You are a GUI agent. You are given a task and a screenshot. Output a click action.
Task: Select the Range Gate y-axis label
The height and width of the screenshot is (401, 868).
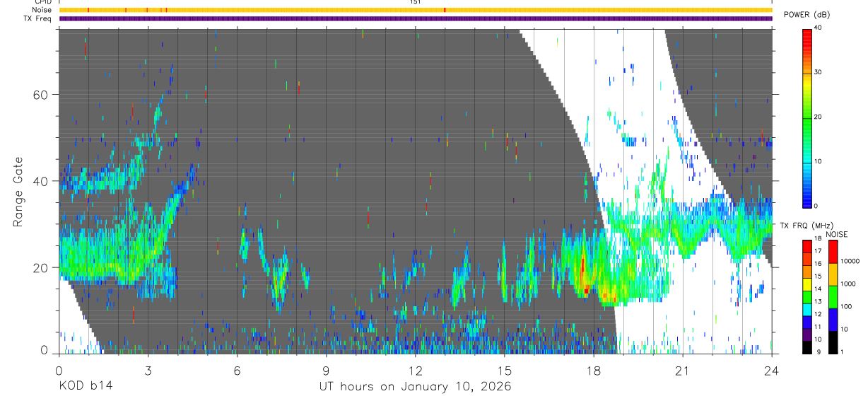point(18,192)
